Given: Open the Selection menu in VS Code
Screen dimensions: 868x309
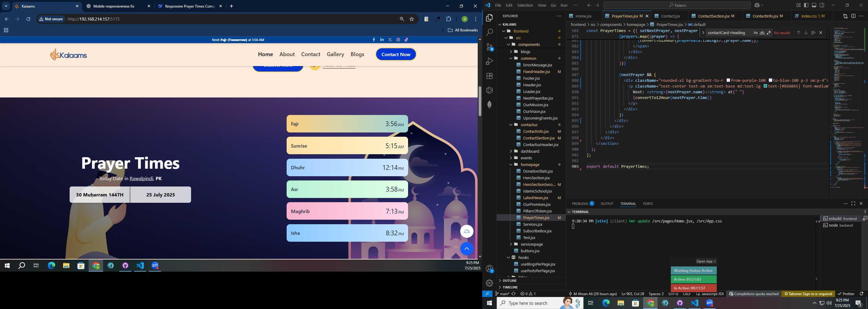Looking at the screenshot, I should point(525,5).
